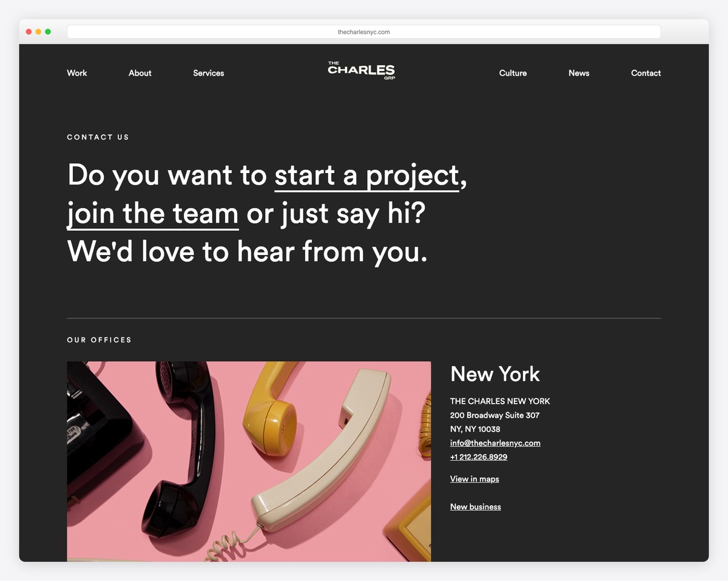Click The Charles GRP logo
This screenshot has height=581, width=728.
point(362,70)
